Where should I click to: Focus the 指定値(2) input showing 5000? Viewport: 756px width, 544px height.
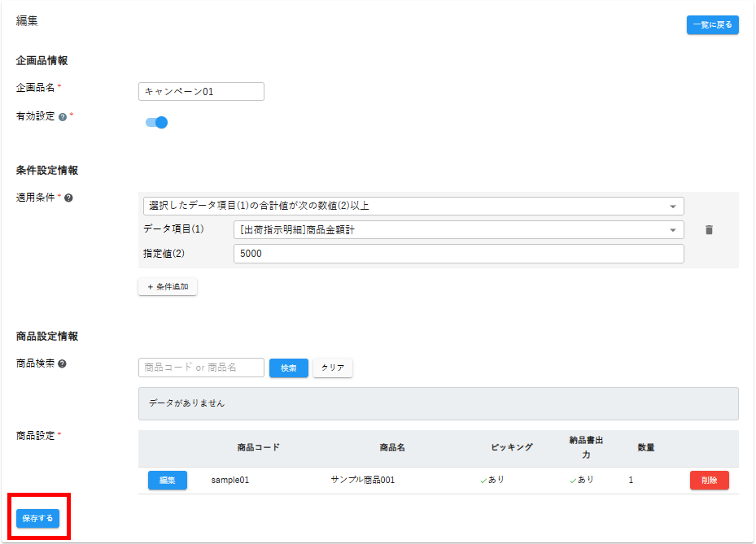point(458,254)
